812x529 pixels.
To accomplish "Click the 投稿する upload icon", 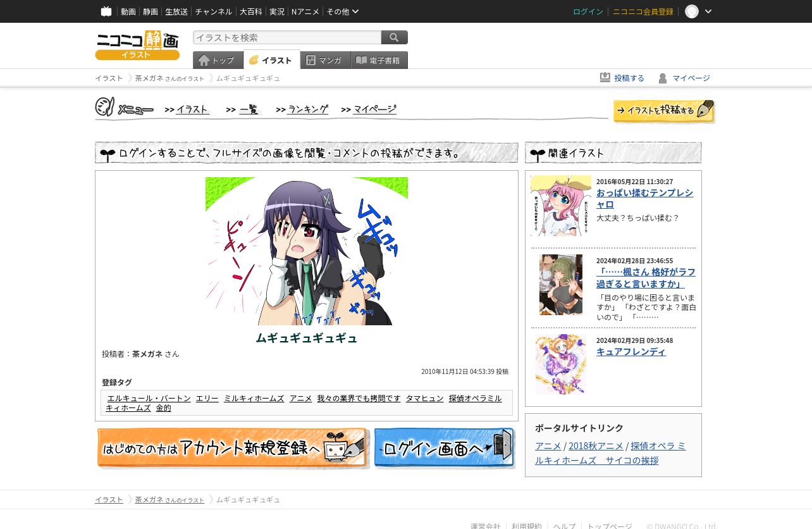I will pos(605,77).
